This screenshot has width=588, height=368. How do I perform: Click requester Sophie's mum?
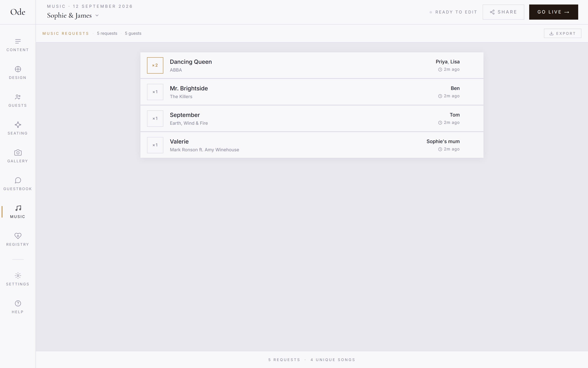pyautogui.click(x=443, y=141)
